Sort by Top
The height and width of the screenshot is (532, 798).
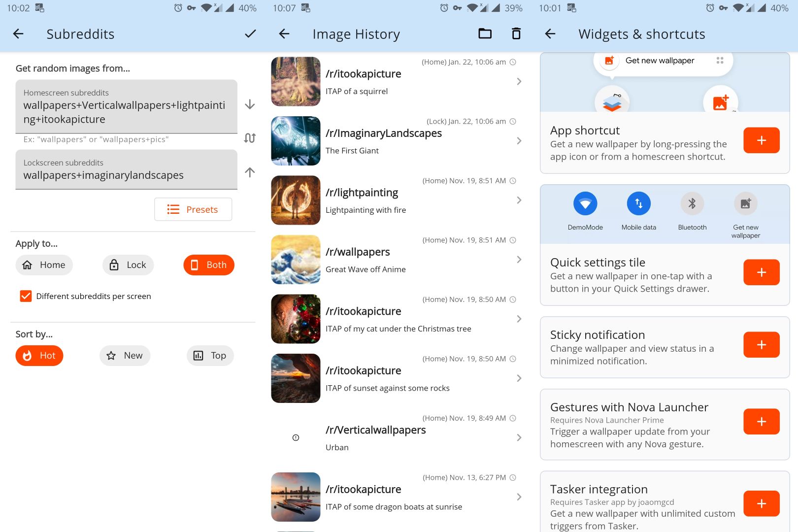pos(210,356)
